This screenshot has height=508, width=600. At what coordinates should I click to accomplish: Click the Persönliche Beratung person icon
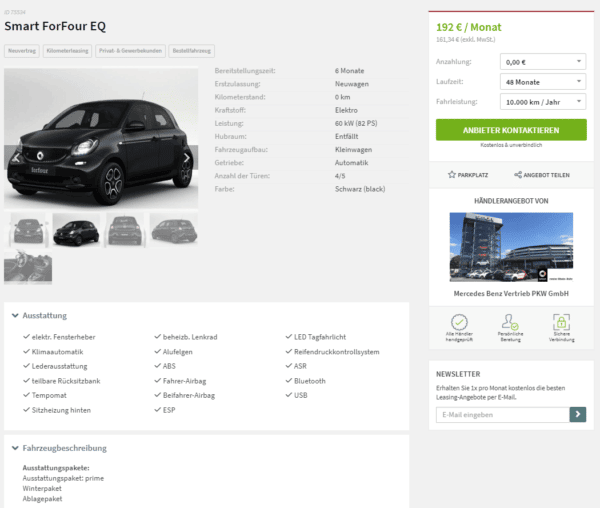510,322
